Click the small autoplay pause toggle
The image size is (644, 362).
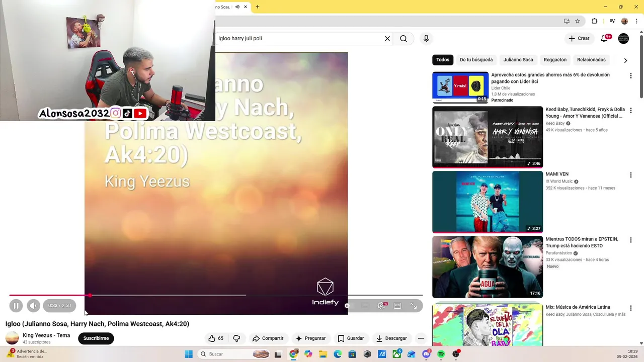pos(347,306)
